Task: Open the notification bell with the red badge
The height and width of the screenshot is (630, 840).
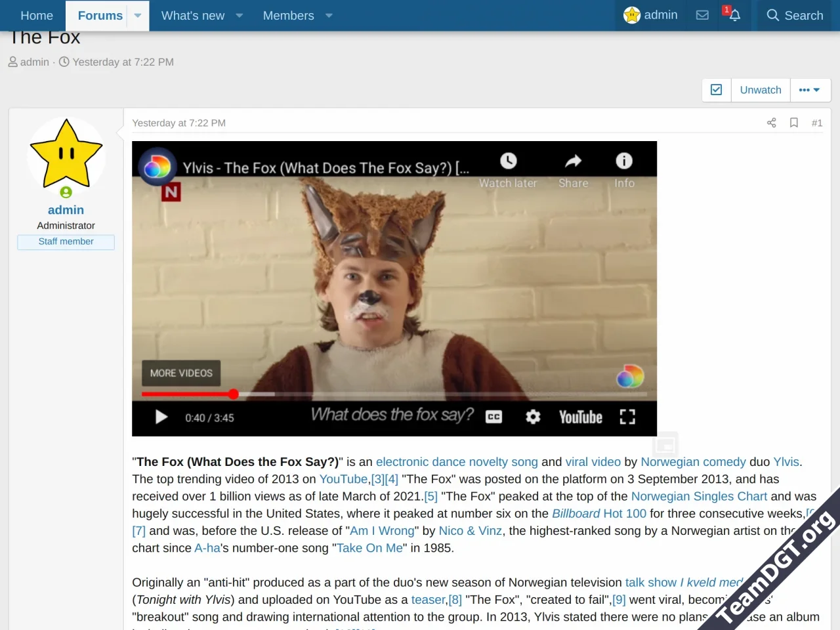Action: [734, 15]
